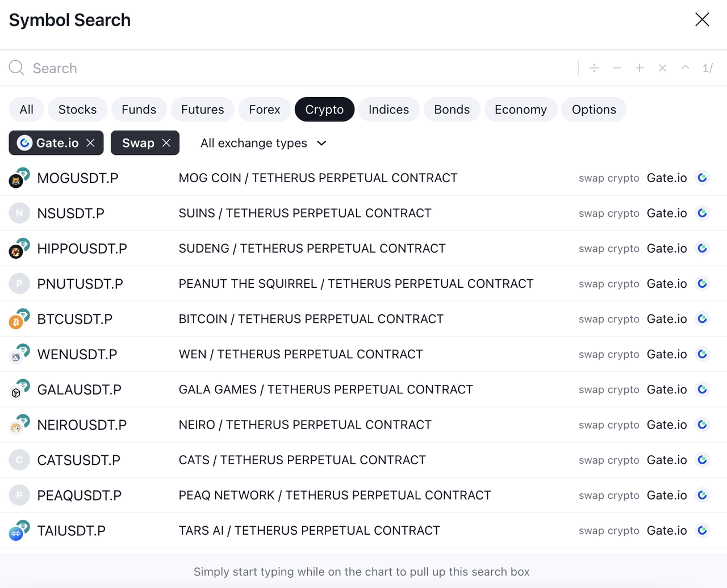Click into the Search input field
This screenshot has width=727, height=588.
(x=284, y=68)
